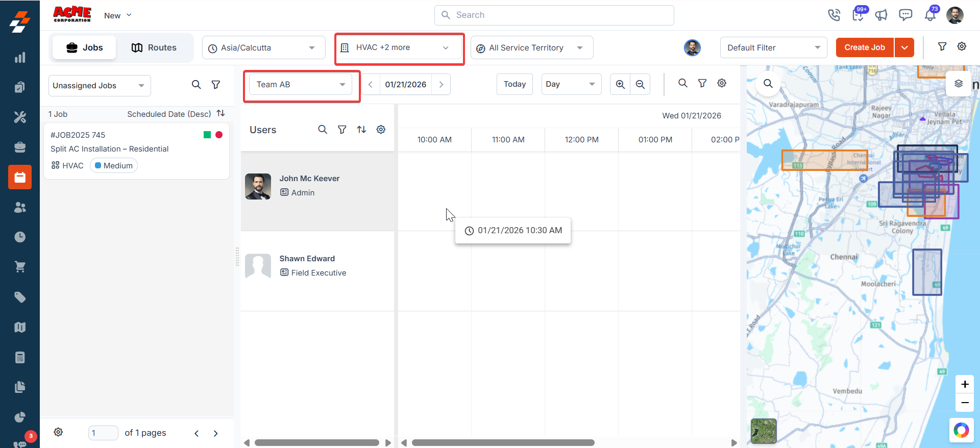Go to previous page of jobs
980x448 pixels.
click(x=197, y=433)
